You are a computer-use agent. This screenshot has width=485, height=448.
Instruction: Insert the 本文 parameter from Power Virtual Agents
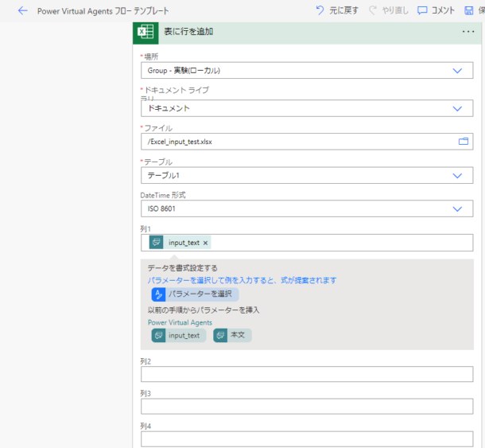coord(232,336)
